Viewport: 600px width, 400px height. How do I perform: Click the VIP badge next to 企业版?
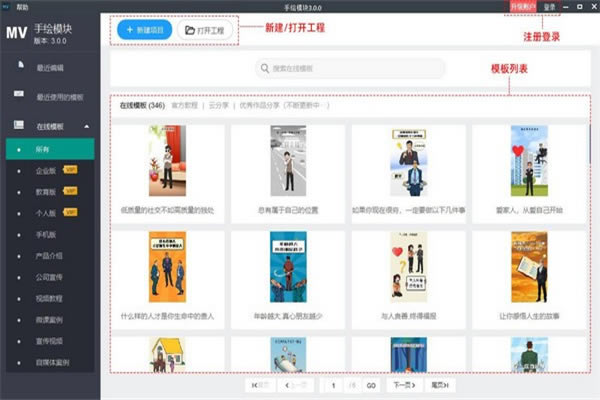70,169
